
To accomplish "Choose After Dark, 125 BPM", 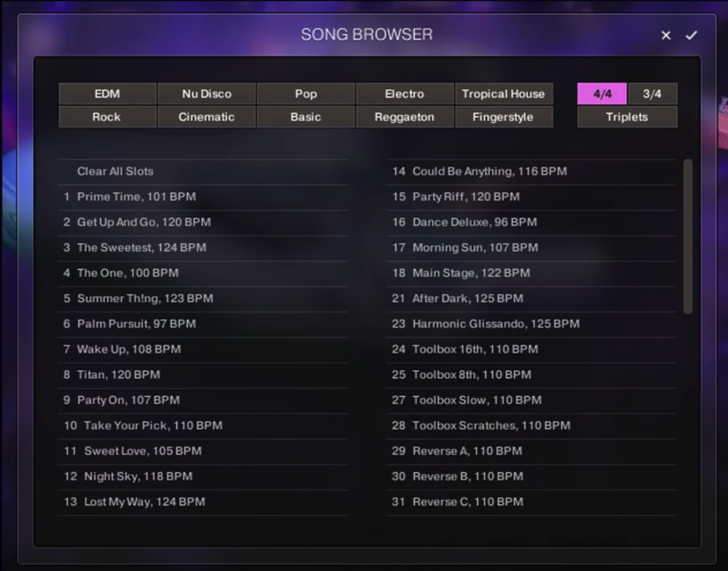I will click(531, 299).
